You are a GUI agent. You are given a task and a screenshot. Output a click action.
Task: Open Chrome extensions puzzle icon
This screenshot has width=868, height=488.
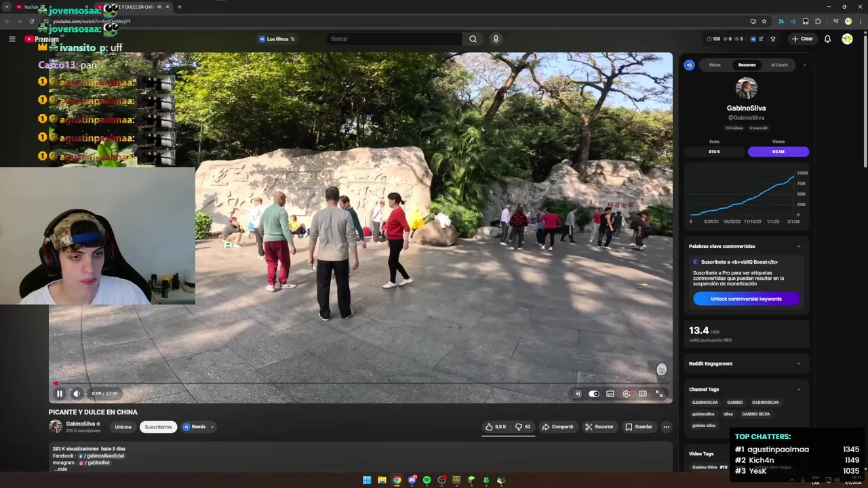818,21
